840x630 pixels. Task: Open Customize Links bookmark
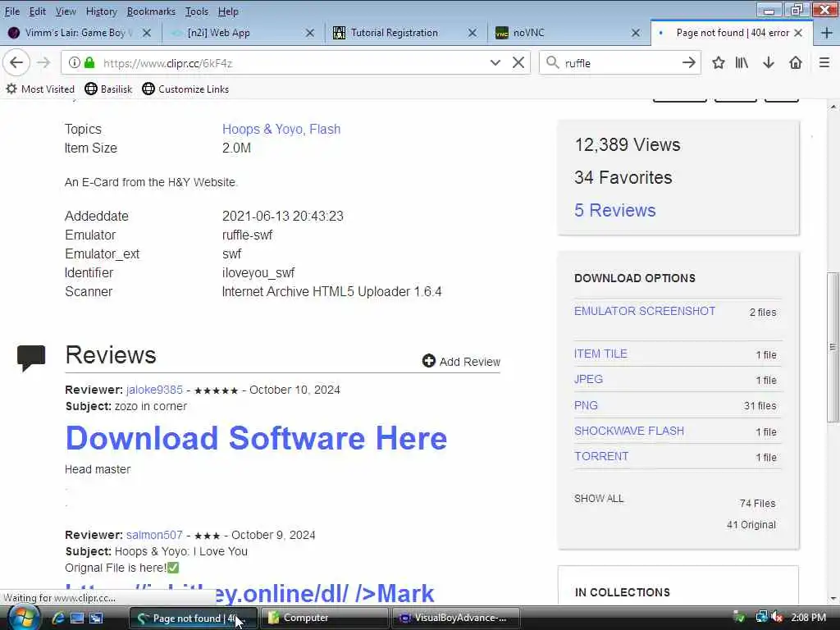(186, 89)
